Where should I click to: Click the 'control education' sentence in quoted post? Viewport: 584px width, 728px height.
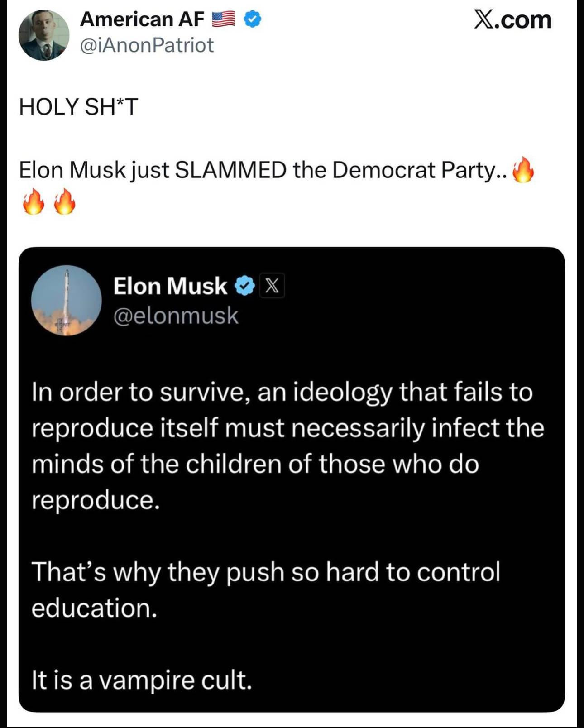click(x=265, y=589)
